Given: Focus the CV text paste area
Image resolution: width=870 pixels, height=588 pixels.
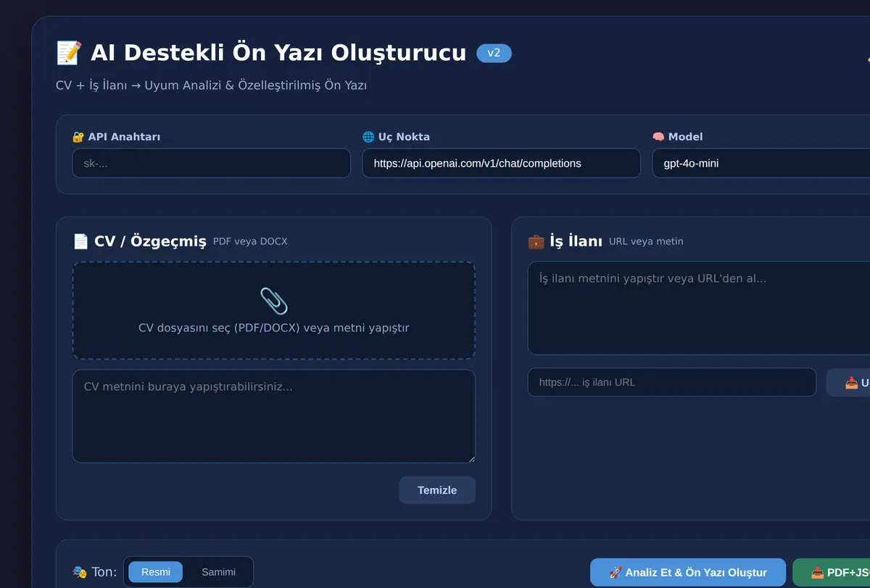Looking at the screenshot, I should pos(274,416).
